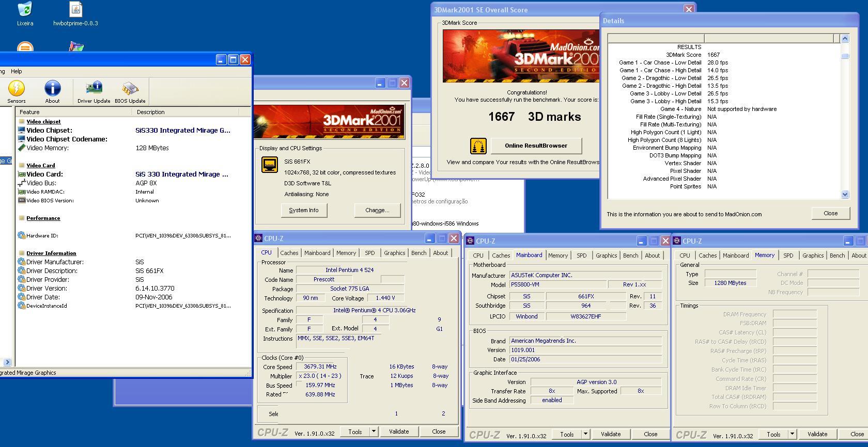Select Driver Information section heading
Image resolution: width=868 pixels, height=447 pixels.
coord(51,253)
